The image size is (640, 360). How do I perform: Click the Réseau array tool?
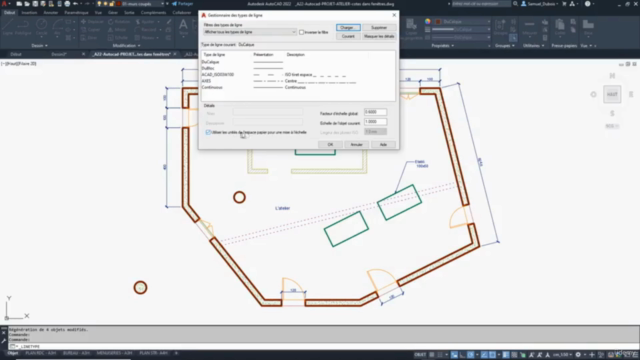(x=144, y=38)
